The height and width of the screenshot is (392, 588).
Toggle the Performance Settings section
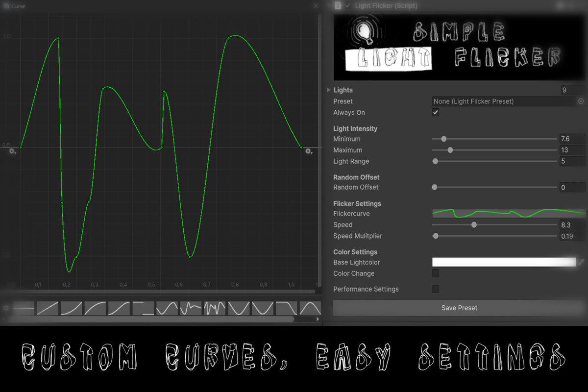(x=436, y=289)
